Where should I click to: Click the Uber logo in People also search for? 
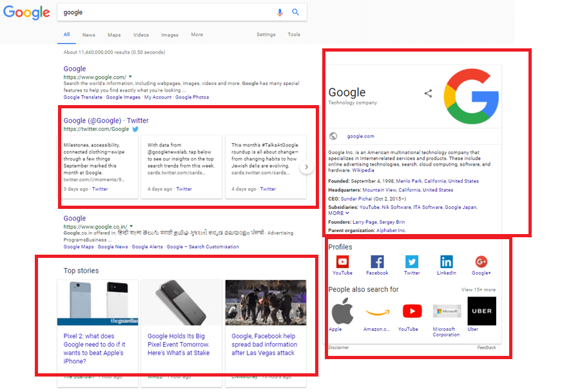[481, 311]
